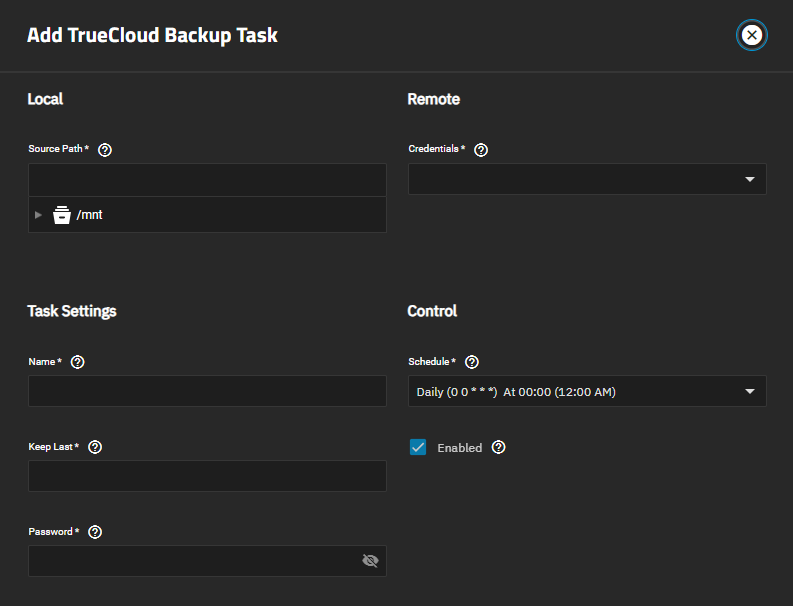This screenshot has height=606, width=793.
Task: Click the Enabled label text
Action: click(x=459, y=448)
